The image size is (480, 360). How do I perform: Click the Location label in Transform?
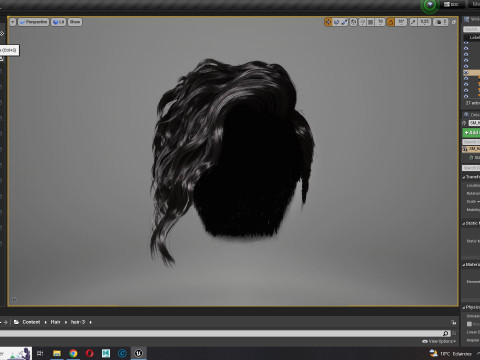tap(473, 185)
